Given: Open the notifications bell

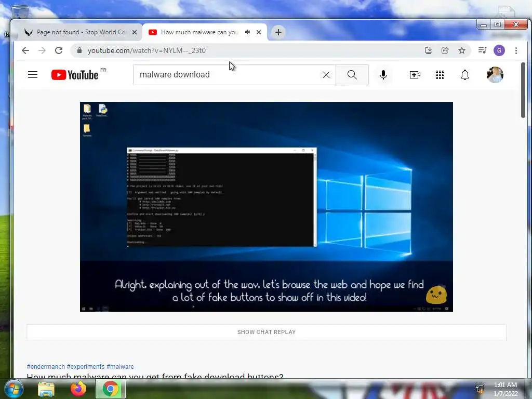Looking at the screenshot, I should (x=465, y=75).
